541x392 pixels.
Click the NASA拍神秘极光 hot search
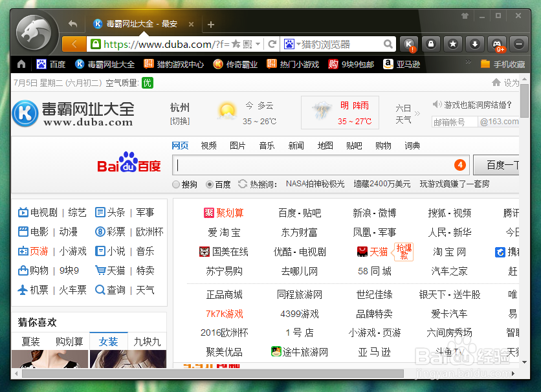click(x=315, y=184)
